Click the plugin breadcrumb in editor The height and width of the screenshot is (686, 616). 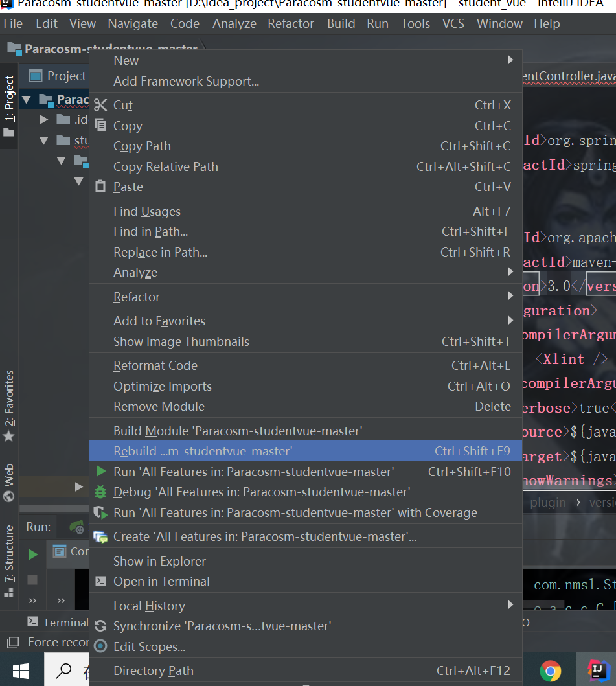point(548,503)
